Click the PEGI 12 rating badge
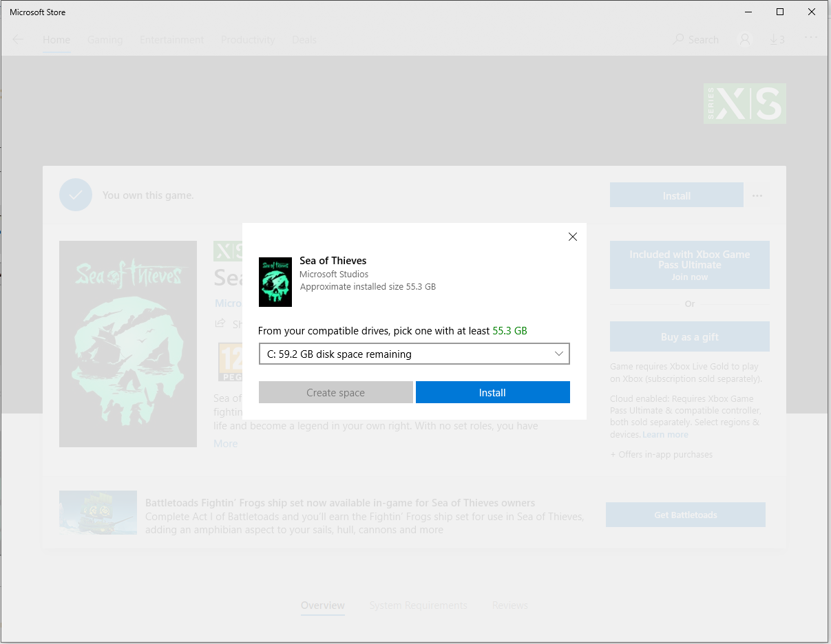Viewport: 831px width, 644px height. coord(230,363)
